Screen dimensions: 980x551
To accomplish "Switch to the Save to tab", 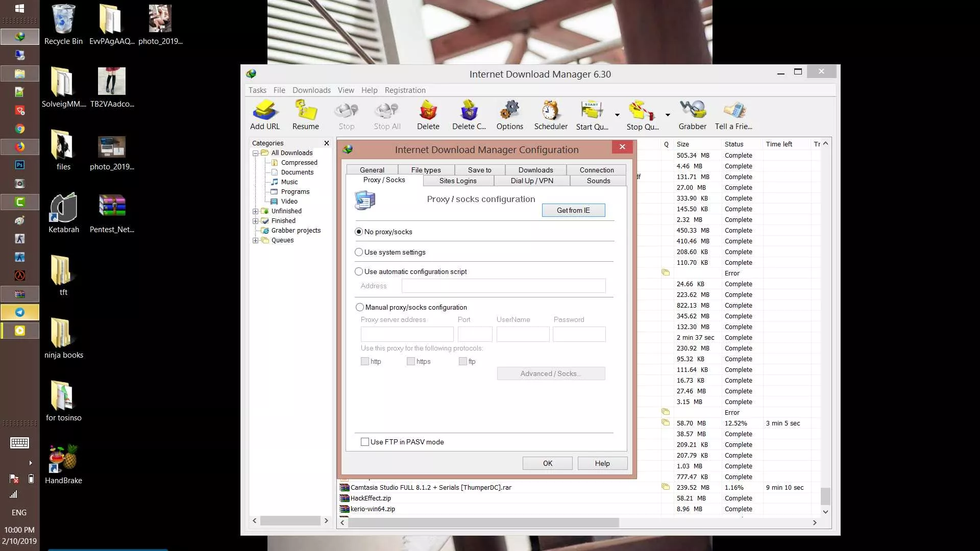I will pos(479,170).
